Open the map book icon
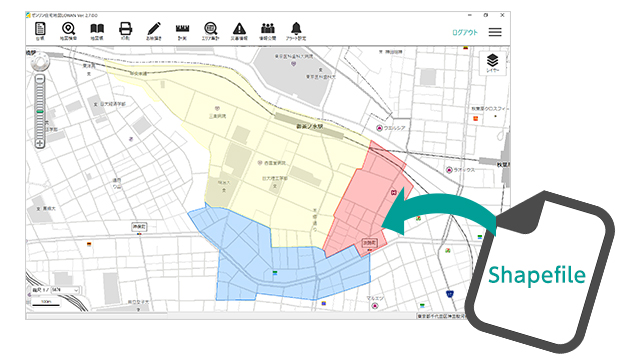640x360 pixels. (97, 31)
